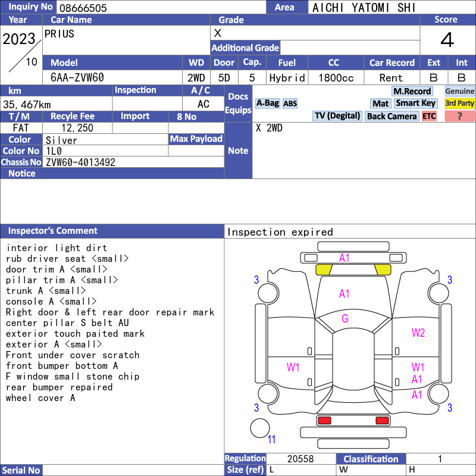The height and width of the screenshot is (476, 476).
Task: Select the G mark on the windshield
Action: coord(345,318)
